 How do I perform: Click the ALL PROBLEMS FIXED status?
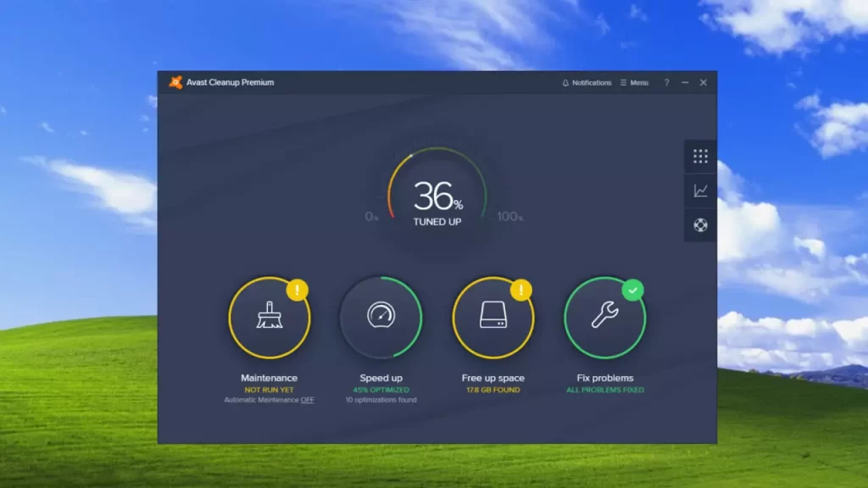pyautogui.click(x=605, y=390)
